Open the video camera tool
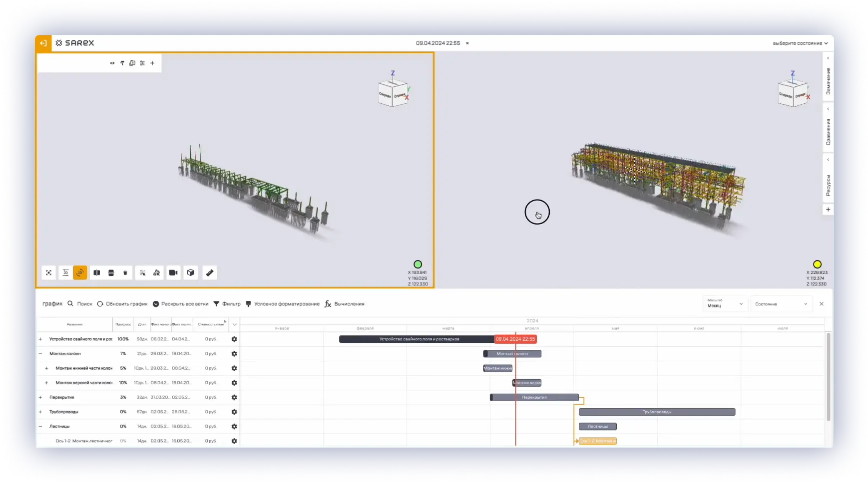This screenshot has height=483, width=868. click(x=173, y=273)
